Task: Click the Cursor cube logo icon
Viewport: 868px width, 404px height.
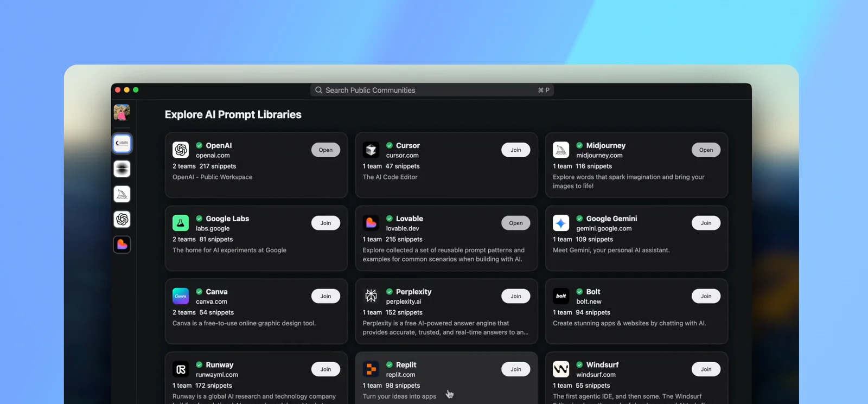Action: pyautogui.click(x=371, y=150)
